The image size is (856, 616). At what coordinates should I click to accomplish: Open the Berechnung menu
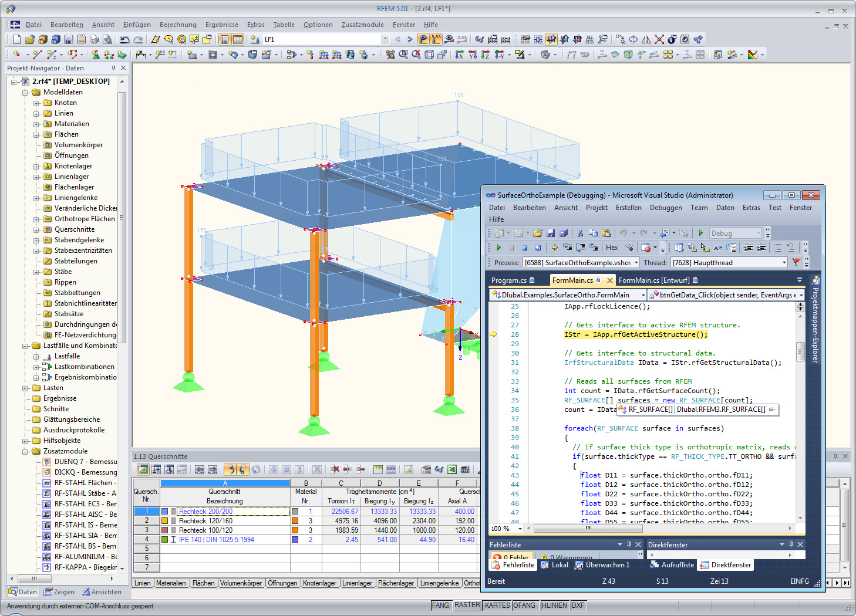pos(178,25)
